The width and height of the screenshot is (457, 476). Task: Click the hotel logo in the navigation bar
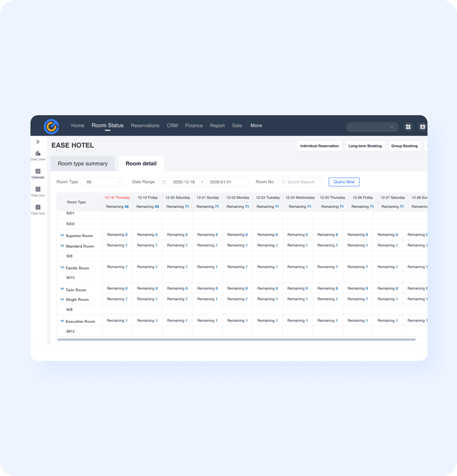tap(52, 126)
